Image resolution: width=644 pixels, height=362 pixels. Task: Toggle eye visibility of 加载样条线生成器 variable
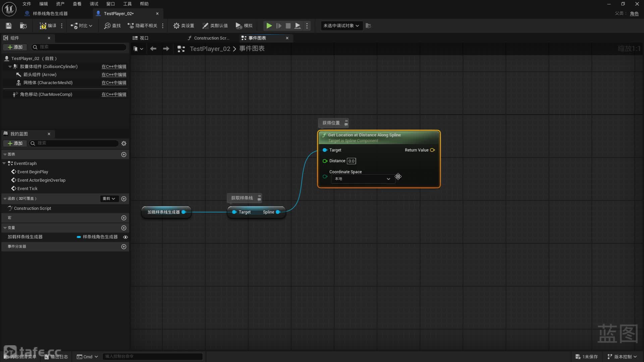coord(125,237)
